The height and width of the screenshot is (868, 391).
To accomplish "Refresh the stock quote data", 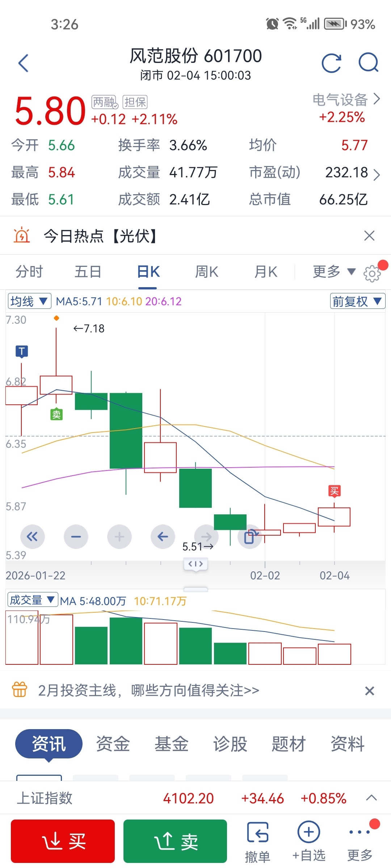I will [332, 63].
